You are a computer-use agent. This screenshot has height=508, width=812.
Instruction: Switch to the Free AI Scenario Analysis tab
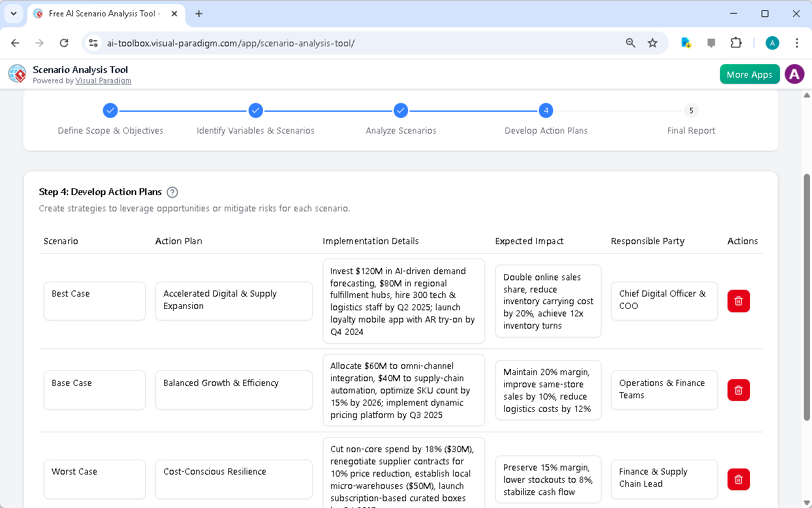click(102, 14)
